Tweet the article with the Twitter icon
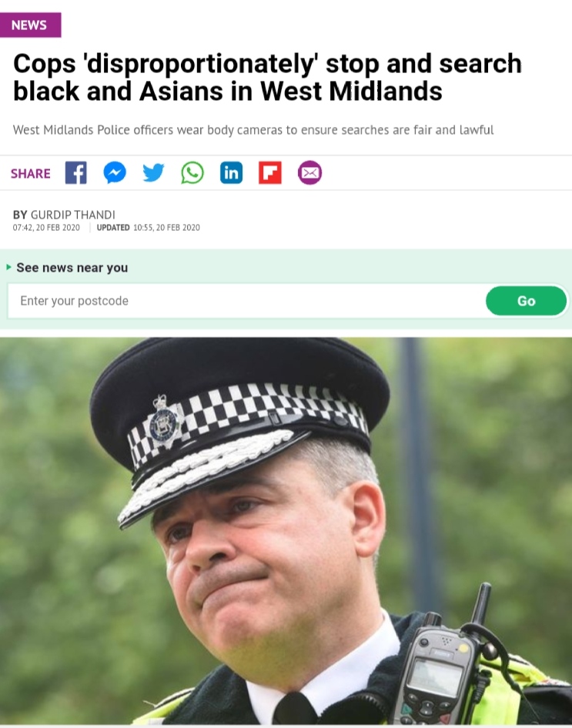This screenshot has height=728, width=572. (153, 172)
